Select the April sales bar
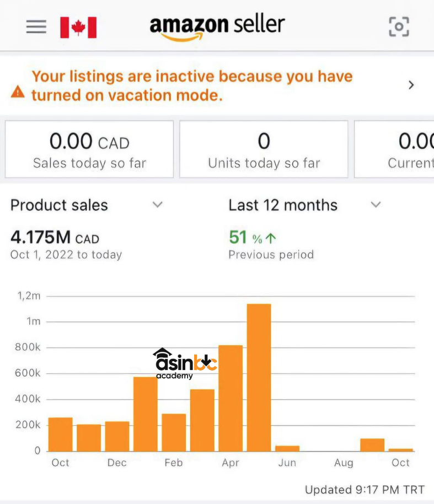Image resolution: width=434 pixels, height=504 pixels. click(231, 398)
